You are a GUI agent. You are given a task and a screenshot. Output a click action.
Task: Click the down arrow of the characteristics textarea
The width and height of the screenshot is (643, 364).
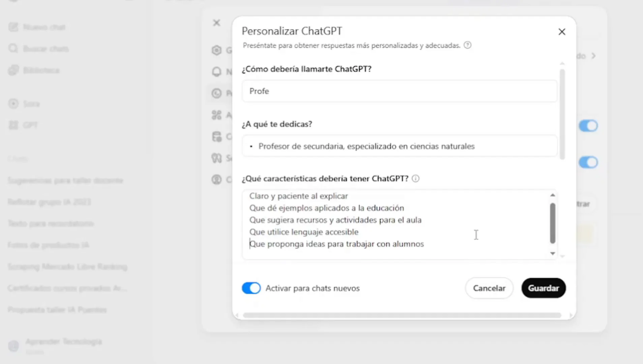(552, 253)
